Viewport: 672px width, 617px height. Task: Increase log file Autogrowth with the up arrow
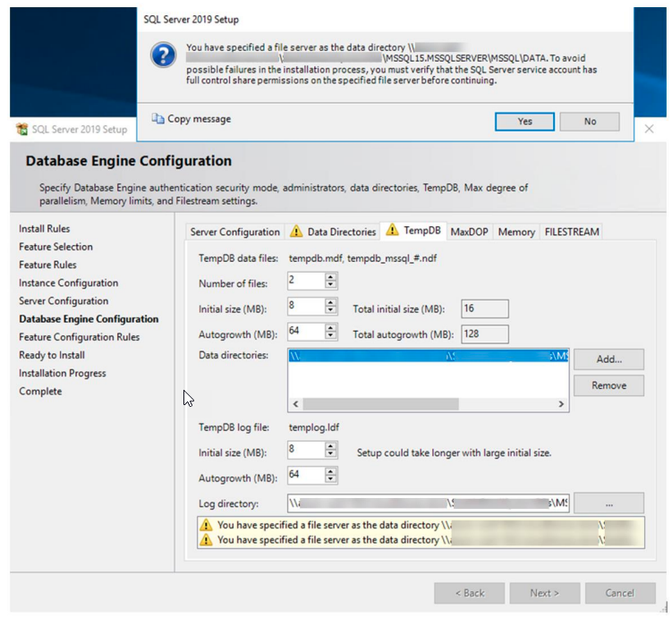click(330, 471)
